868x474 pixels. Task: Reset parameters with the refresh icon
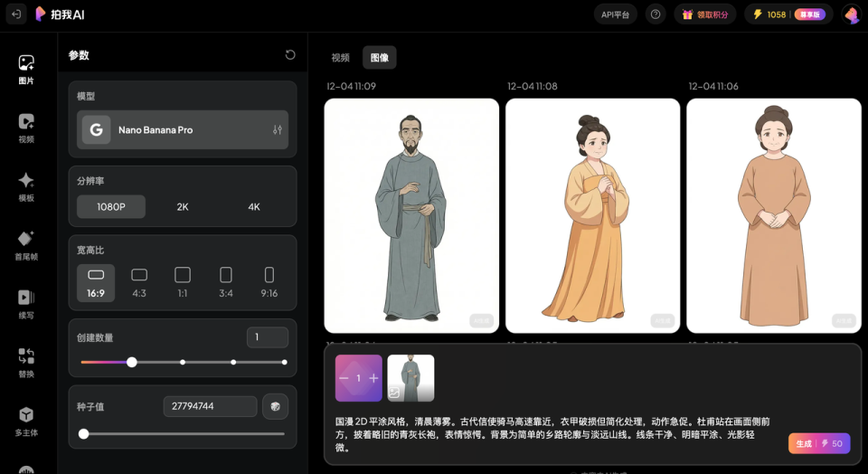(290, 55)
